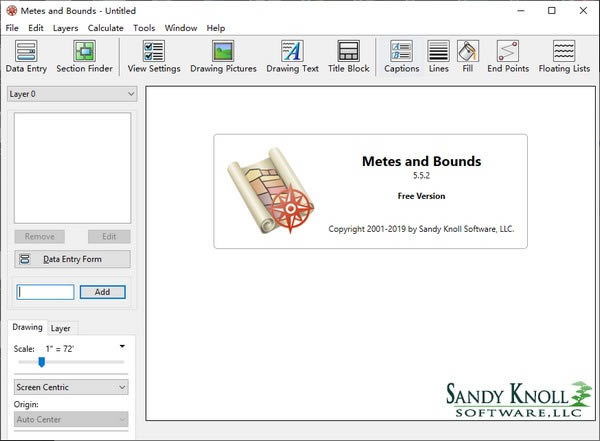Click the scale slider handle
This screenshot has width=600, height=441.
(x=41, y=362)
